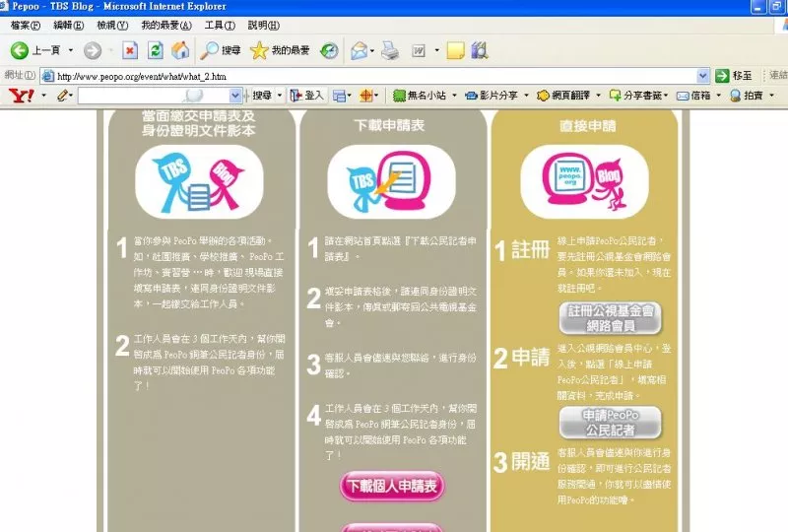Click the TBS download form illustration
The image size is (788, 532).
coord(391,181)
